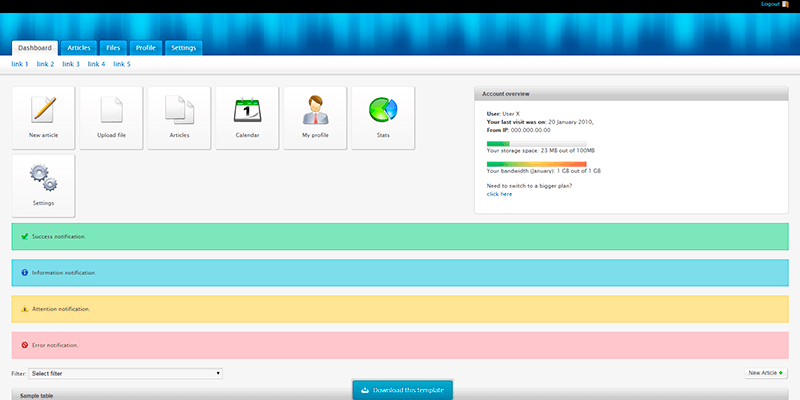
Task: Open the Settings gears icon
Action: (43, 177)
